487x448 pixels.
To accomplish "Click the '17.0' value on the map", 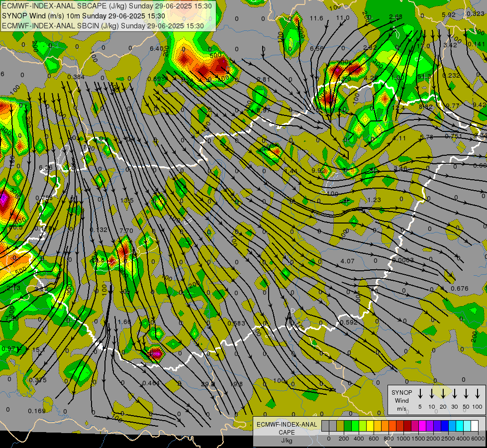I will point(423,46).
